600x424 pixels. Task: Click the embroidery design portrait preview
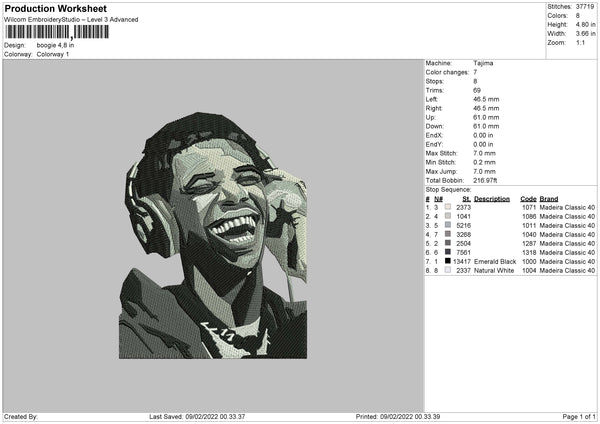tap(213, 235)
